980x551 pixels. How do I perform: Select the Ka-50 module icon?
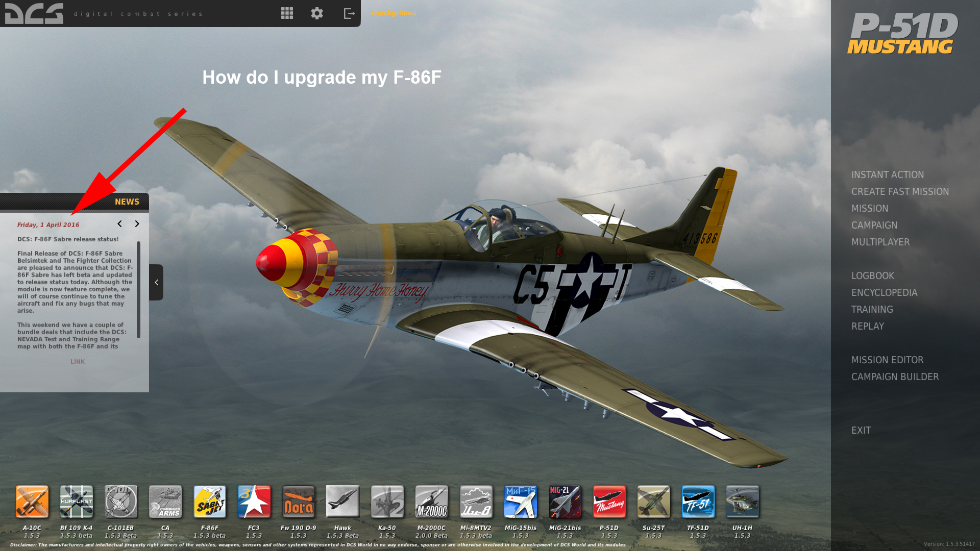pyautogui.click(x=387, y=502)
